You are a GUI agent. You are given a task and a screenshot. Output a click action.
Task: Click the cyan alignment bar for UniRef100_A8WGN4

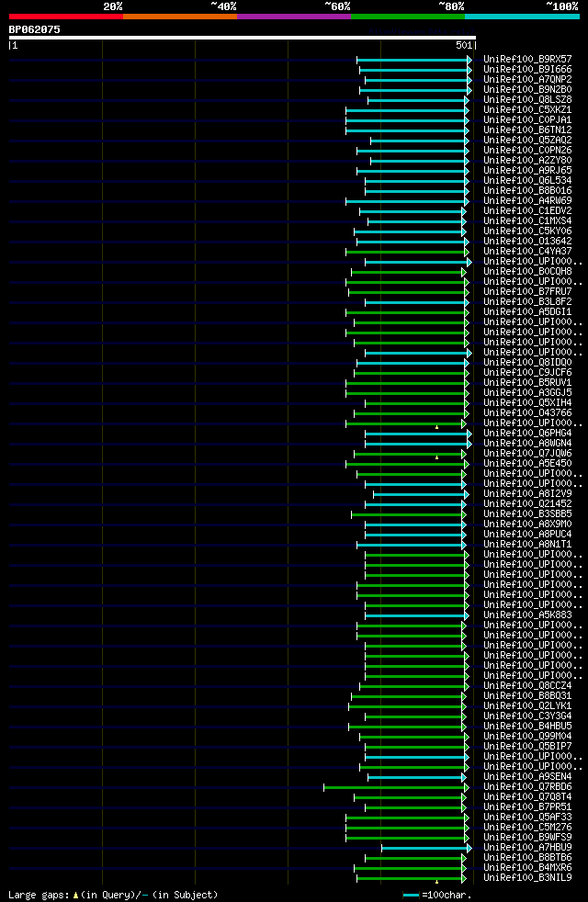(x=418, y=444)
